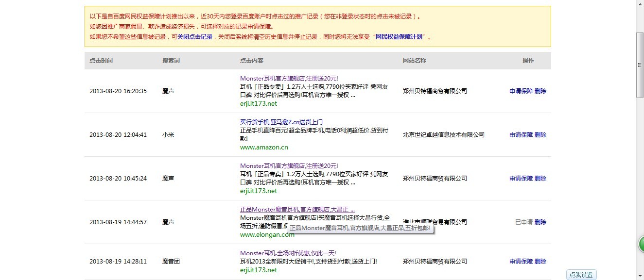Screen dimensions: 644x280
Task: Open Monster耳机官方旗舰店 title in the 16:20:35 row
Action: click(x=289, y=79)
